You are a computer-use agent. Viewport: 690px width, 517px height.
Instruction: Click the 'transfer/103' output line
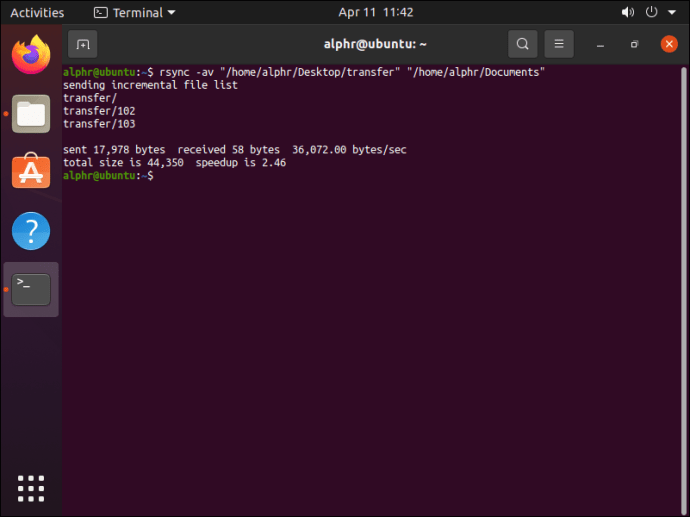tap(99, 124)
